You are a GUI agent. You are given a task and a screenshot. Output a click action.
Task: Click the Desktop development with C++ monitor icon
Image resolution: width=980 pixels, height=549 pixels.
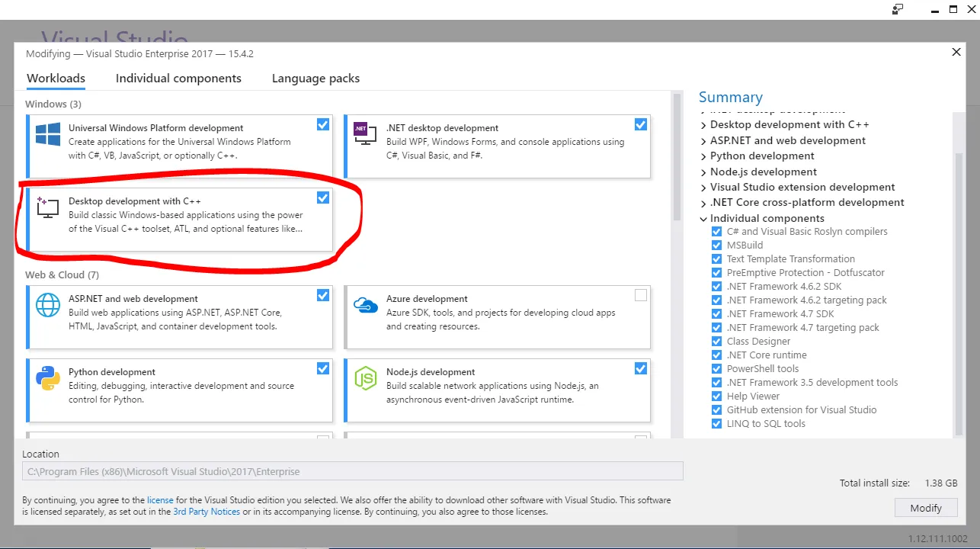tap(47, 207)
